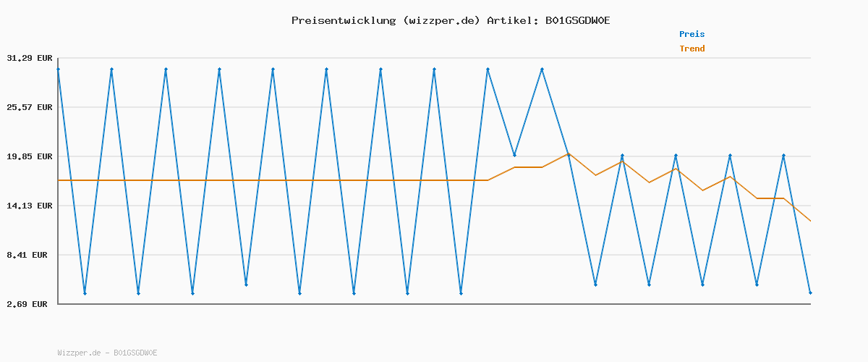Click the first price data point at left axis
This screenshot has width=868, height=362.
click(x=58, y=69)
